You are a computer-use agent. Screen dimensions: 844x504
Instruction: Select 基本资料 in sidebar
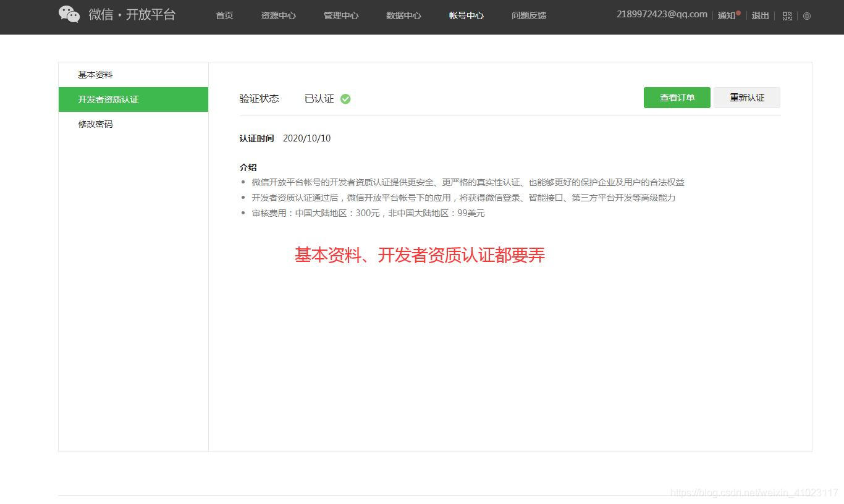click(133, 75)
